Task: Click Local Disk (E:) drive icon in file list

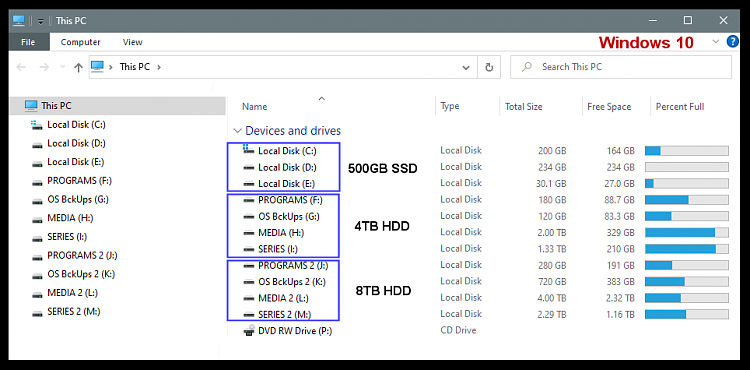Action: 248,184
